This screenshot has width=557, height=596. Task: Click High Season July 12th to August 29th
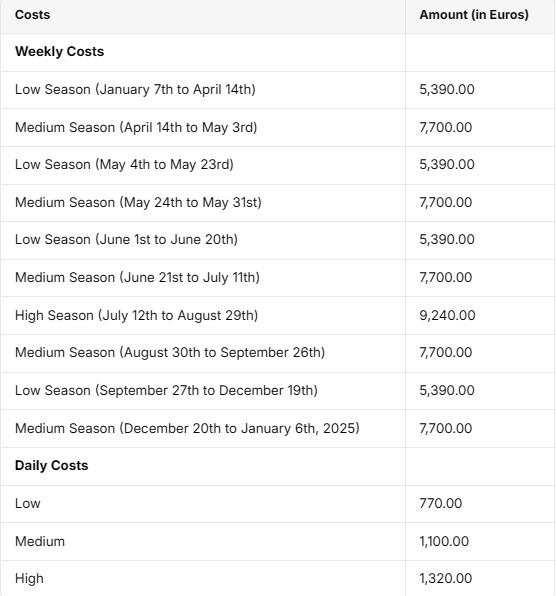[136, 315]
